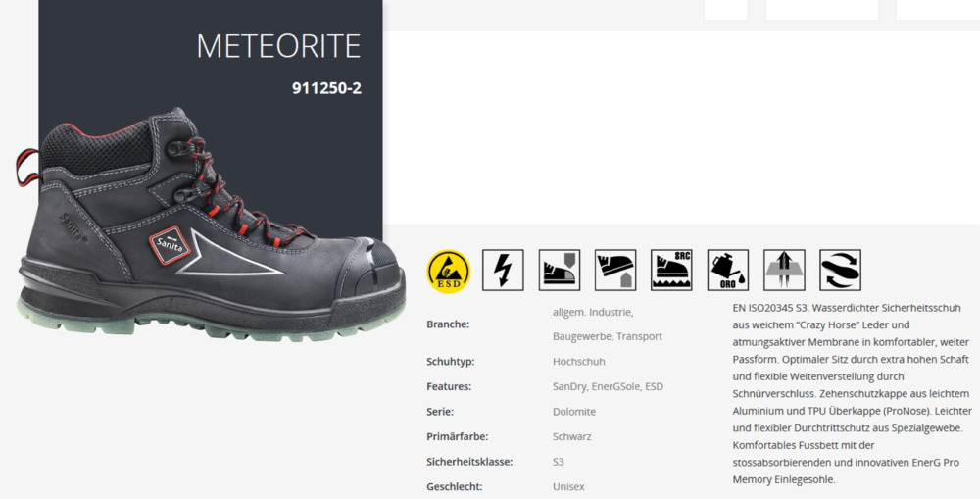Click the replaceable insole icon

(x=840, y=271)
